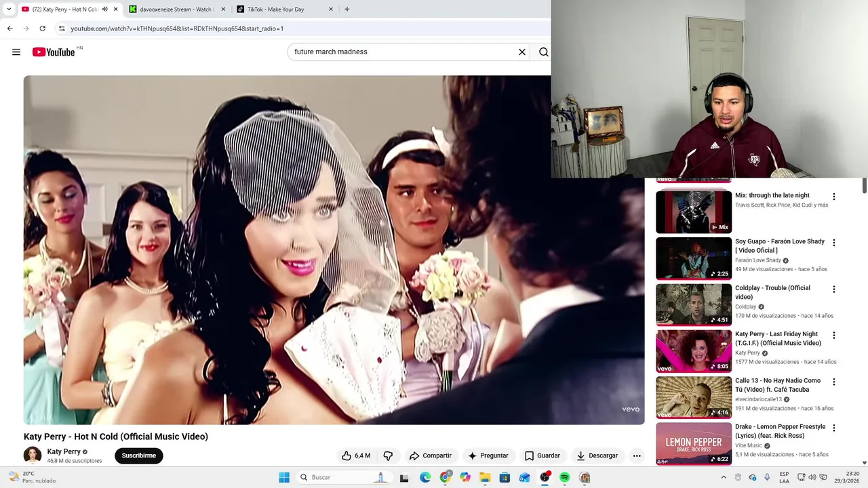Open Microsoft Edge from taskbar
Image resolution: width=868 pixels, height=488 pixels.
425,477
